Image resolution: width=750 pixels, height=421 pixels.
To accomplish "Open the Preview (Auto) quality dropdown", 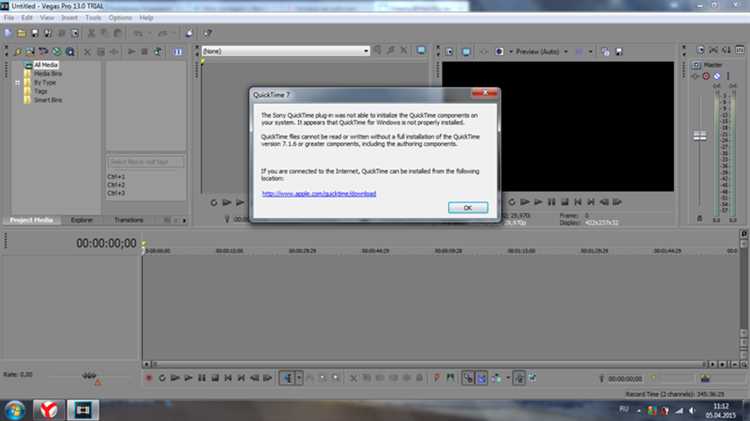I will (541, 52).
